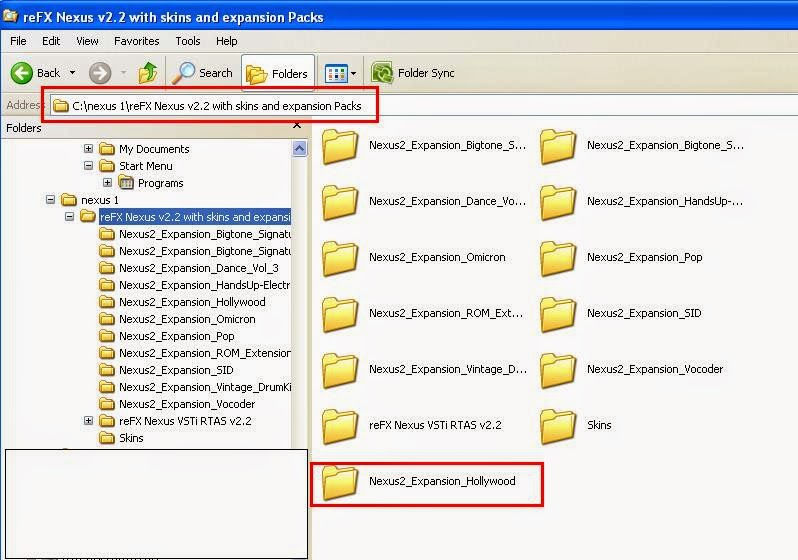Select Nexus2_Expansion_ROM_Ext... folder in file list
Image resolution: width=798 pixels, height=560 pixels.
click(x=423, y=314)
